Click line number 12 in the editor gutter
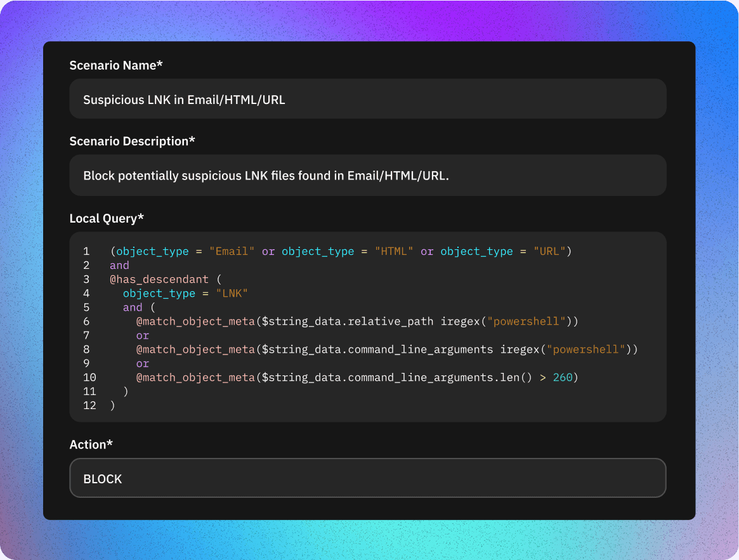The width and height of the screenshot is (739, 560). (x=89, y=405)
